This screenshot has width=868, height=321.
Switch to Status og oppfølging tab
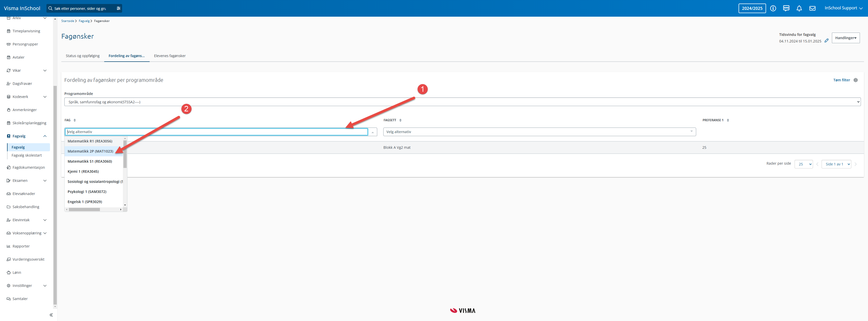click(x=83, y=56)
